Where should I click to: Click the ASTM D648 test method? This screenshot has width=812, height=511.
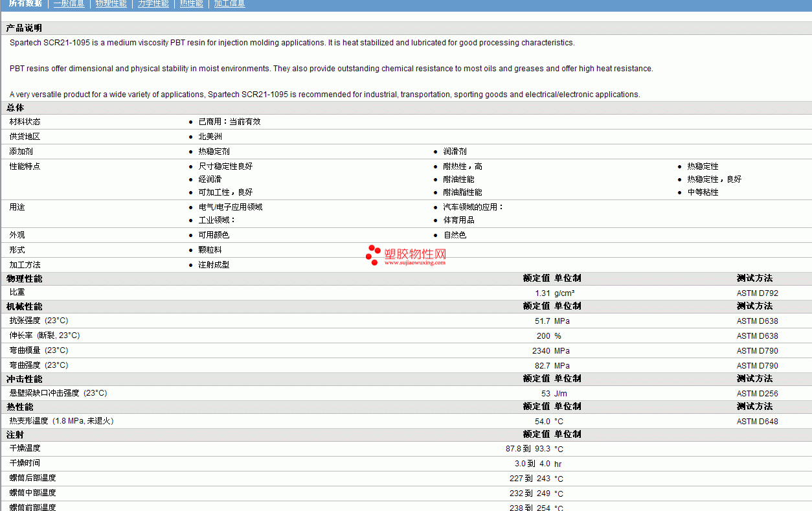pyautogui.click(x=758, y=422)
